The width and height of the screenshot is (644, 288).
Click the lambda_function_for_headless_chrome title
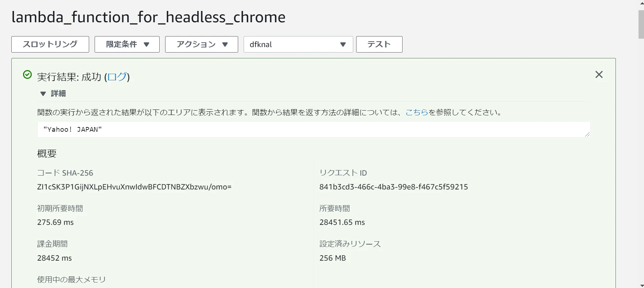pyautogui.click(x=148, y=17)
